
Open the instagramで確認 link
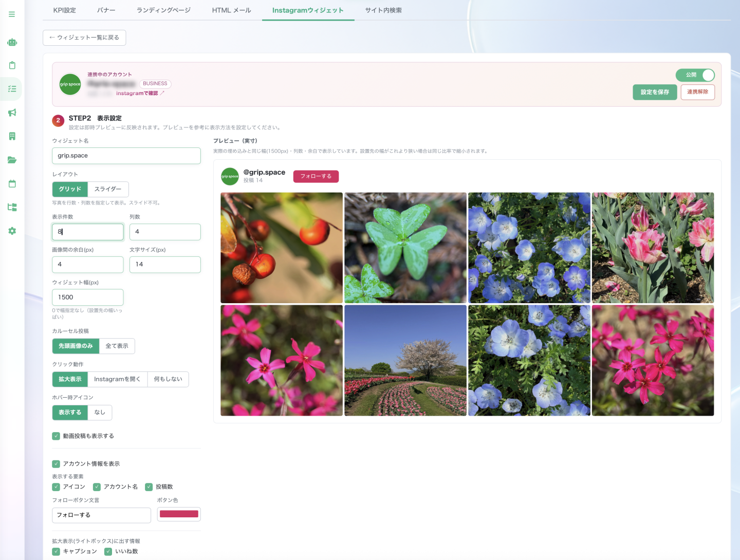pyautogui.click(x=140, y=94)
